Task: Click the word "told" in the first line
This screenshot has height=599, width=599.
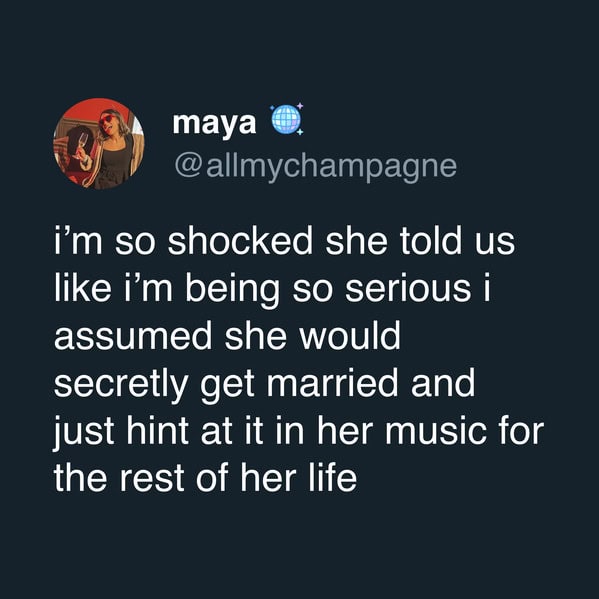Action: tap(431, 241)
